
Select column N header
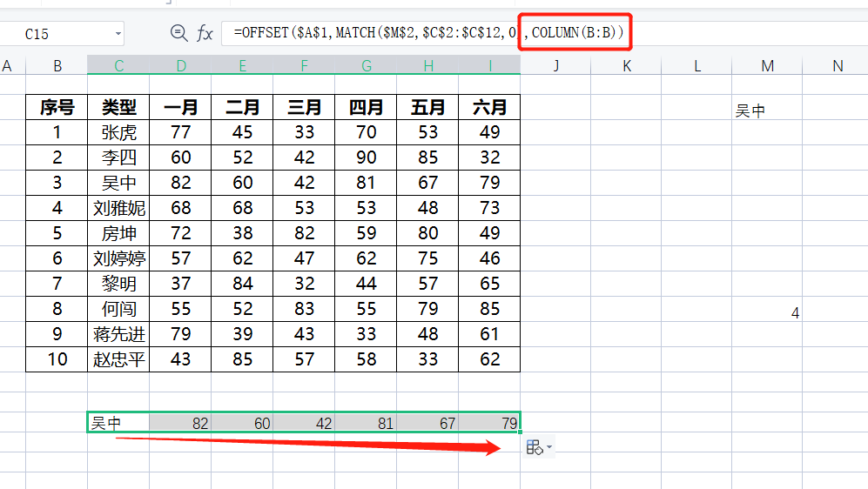point(837,66)
